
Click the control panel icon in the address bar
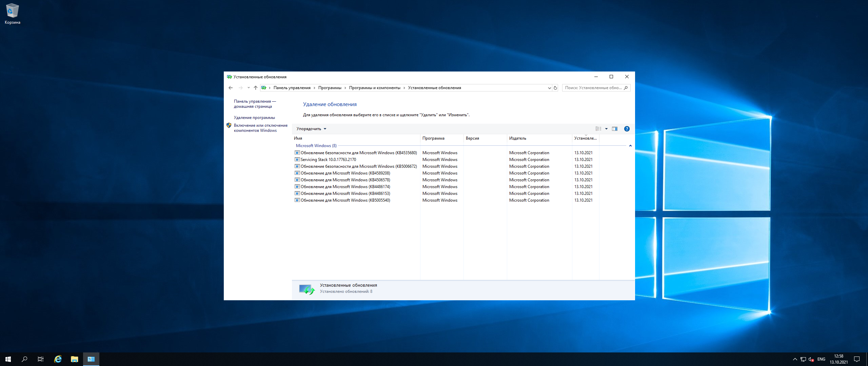point(264,88)
